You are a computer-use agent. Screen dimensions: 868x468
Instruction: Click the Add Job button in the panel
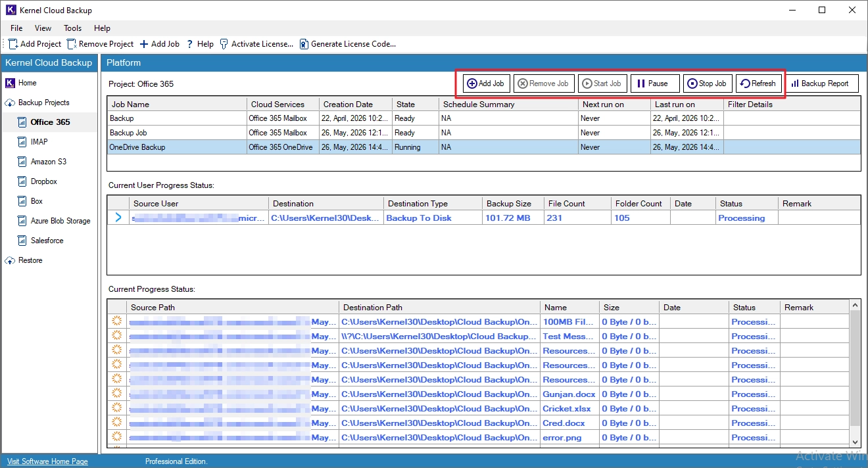486,83
